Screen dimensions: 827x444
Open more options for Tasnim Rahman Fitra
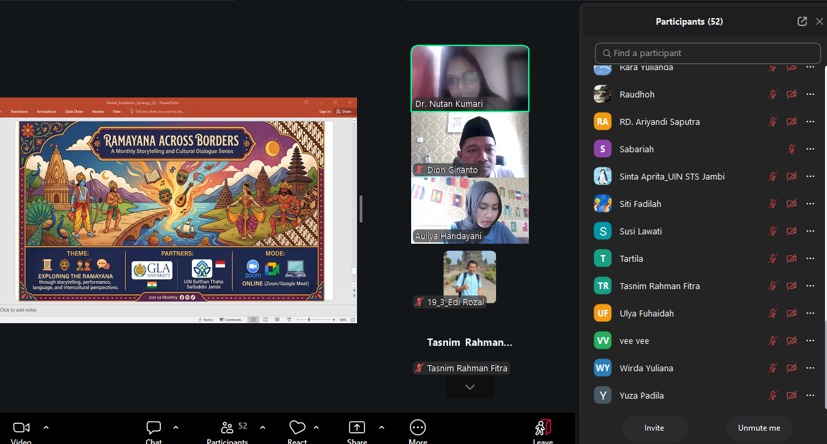[x=810, y=286]
